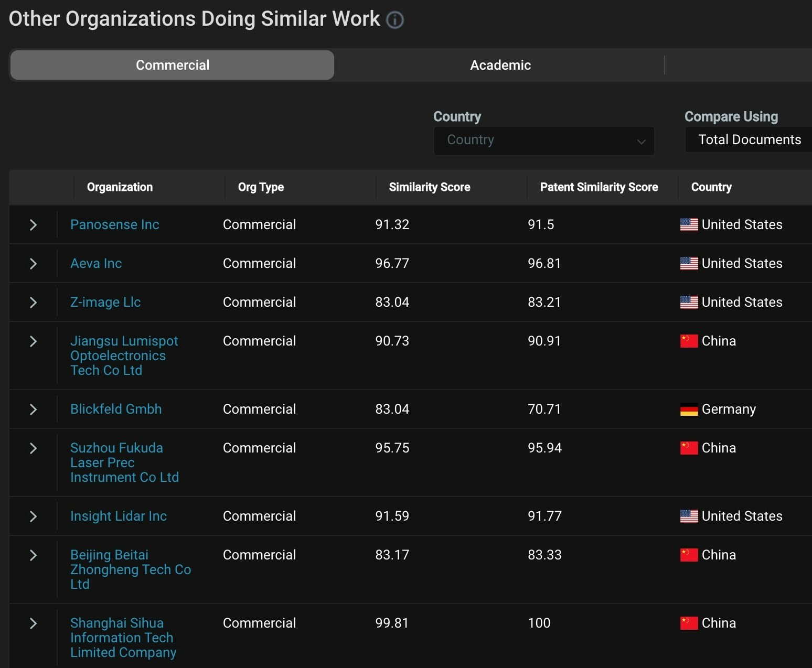Image resolution: width=812 pixels, height=668 pixels.
Task: Sort by the Country column header
Action: tap(711, 187)
